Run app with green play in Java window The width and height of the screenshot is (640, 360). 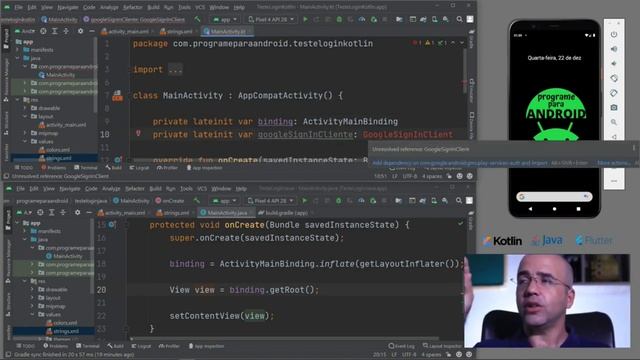pos(304,201)
